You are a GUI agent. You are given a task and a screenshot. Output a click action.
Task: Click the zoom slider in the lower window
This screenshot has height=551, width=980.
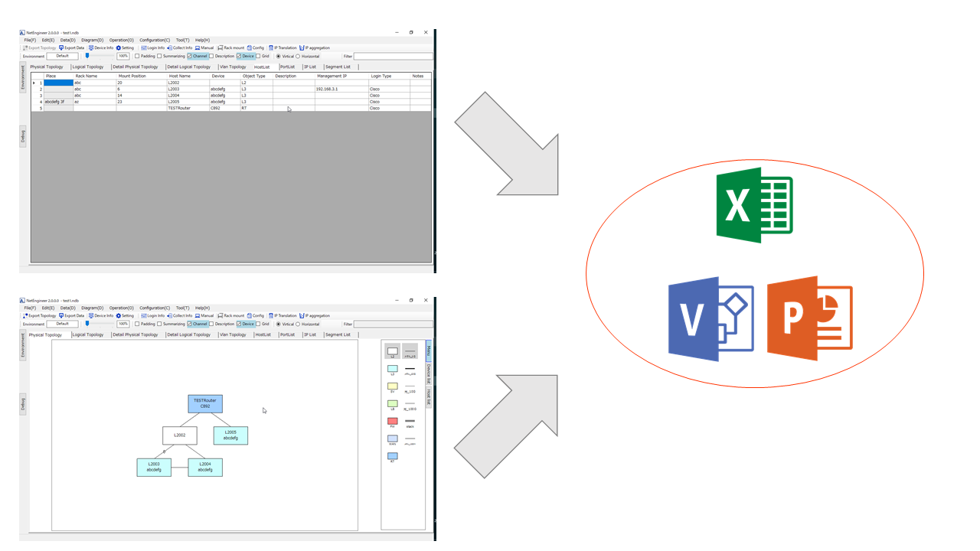point(87,324)
